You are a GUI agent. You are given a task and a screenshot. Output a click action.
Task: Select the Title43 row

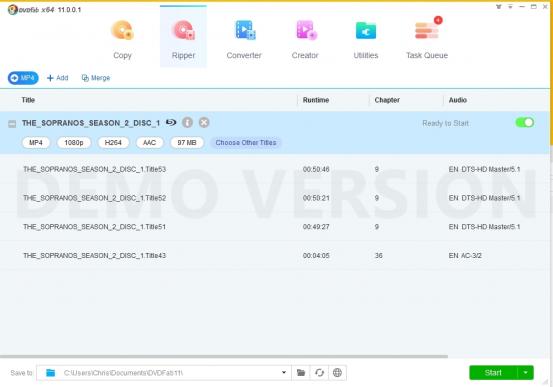tap(275, 255)
